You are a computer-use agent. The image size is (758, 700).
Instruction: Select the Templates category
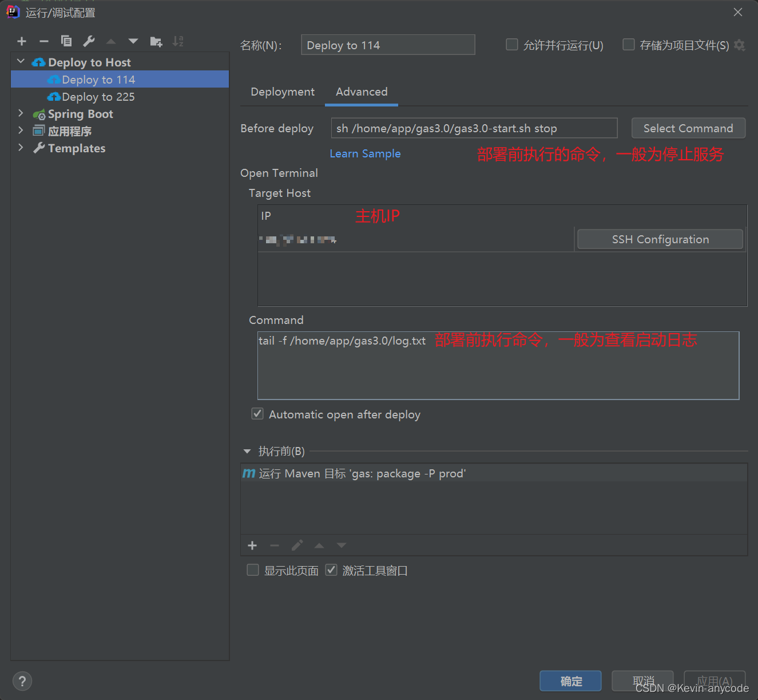click(77, 148)
